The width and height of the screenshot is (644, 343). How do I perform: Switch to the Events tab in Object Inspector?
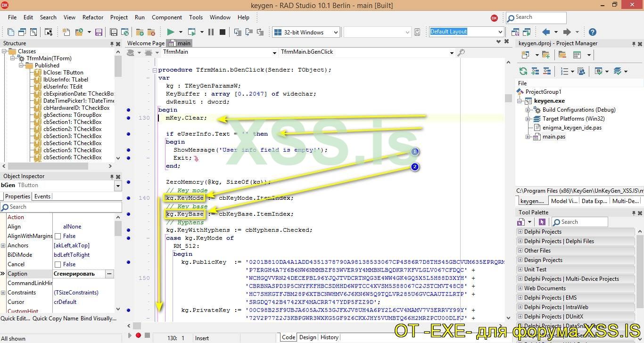[x=42, y=196]
